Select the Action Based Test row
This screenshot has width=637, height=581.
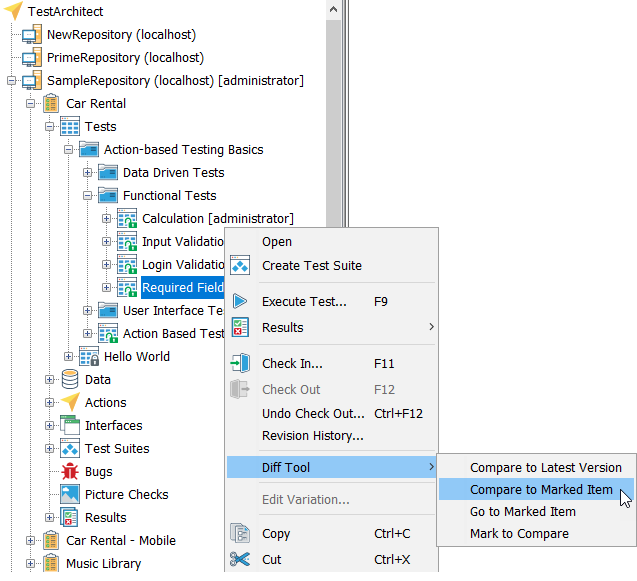click(173, 334)
